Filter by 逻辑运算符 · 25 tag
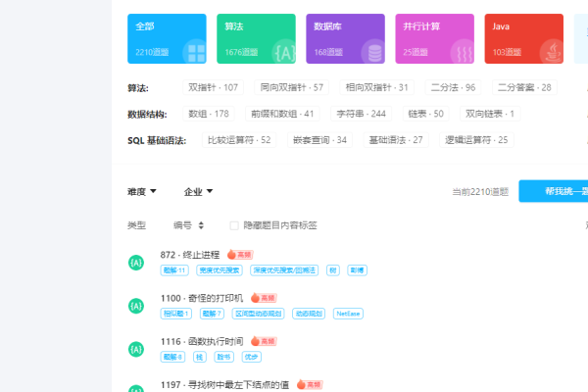This screenshot has width=588, height=392. [x=476, y=140]
